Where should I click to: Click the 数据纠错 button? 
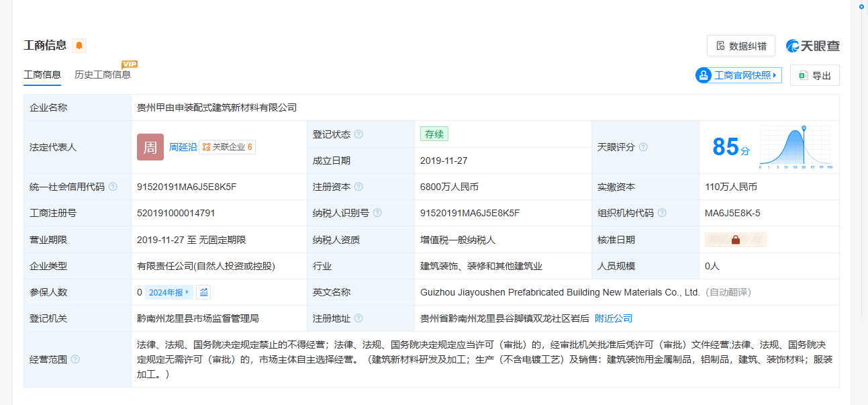tap(741, 46)
